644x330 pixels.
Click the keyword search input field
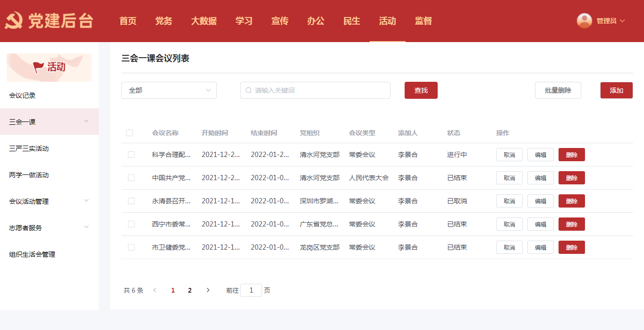click(321, 90)
